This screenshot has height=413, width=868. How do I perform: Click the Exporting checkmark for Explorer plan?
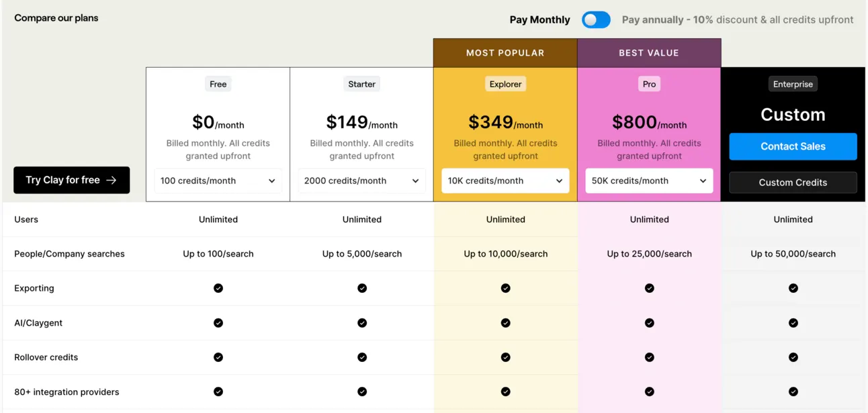coord(506,288)
